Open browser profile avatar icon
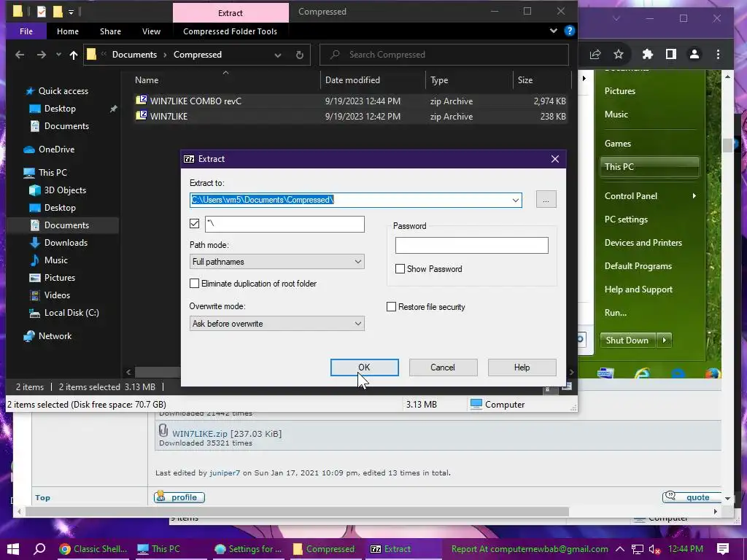Image resolution: width=747 pixels, height=560 pixels. [x=694, y=54]
